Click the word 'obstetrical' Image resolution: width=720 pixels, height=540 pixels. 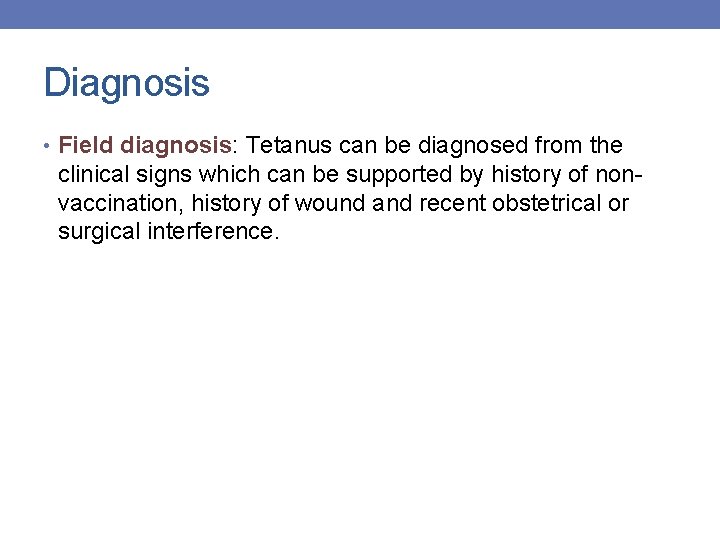pos(546,204)
